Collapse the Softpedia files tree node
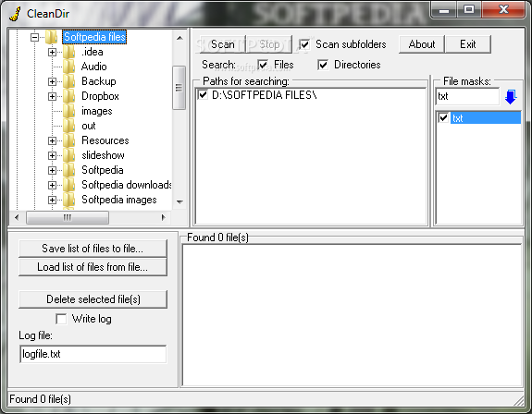 tap(34, 37)
